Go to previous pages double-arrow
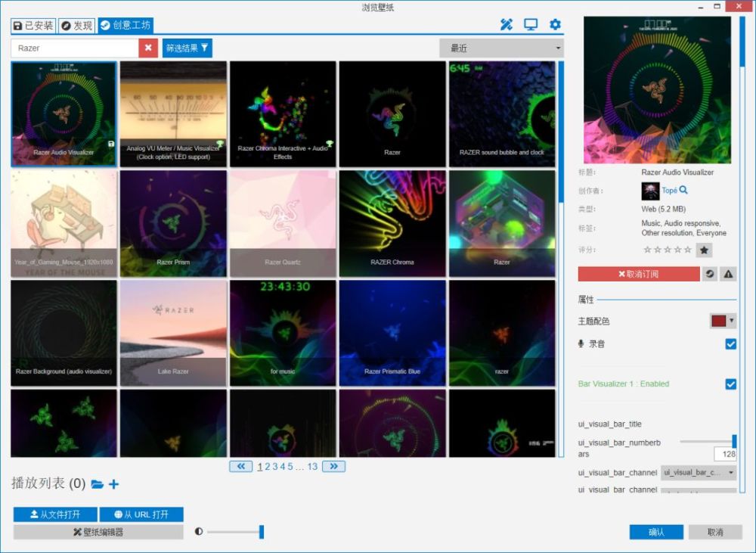The height and width of the screenshot is (553, 756). click(240, 466)
